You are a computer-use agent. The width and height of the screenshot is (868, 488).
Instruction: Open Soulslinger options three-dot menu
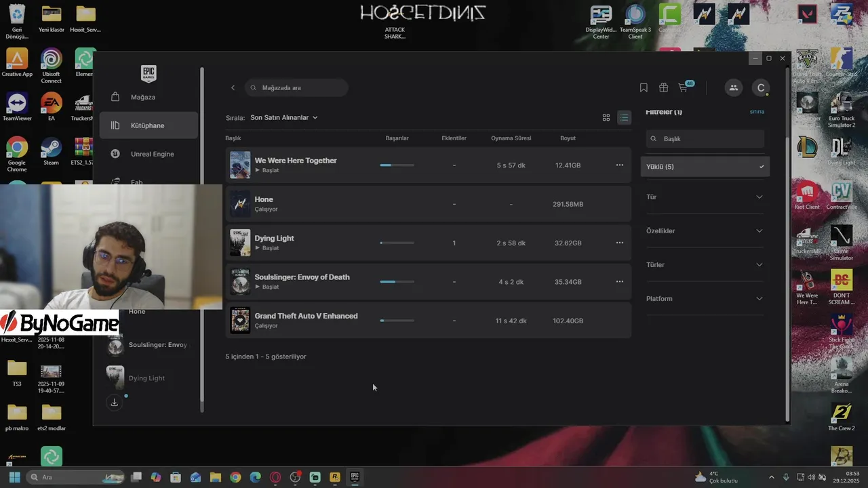(619, 281)
